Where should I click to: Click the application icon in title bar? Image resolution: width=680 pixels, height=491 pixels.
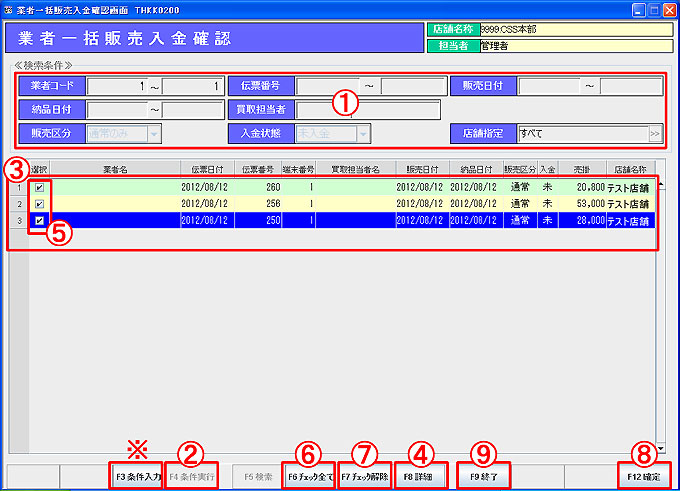(9, 8)
